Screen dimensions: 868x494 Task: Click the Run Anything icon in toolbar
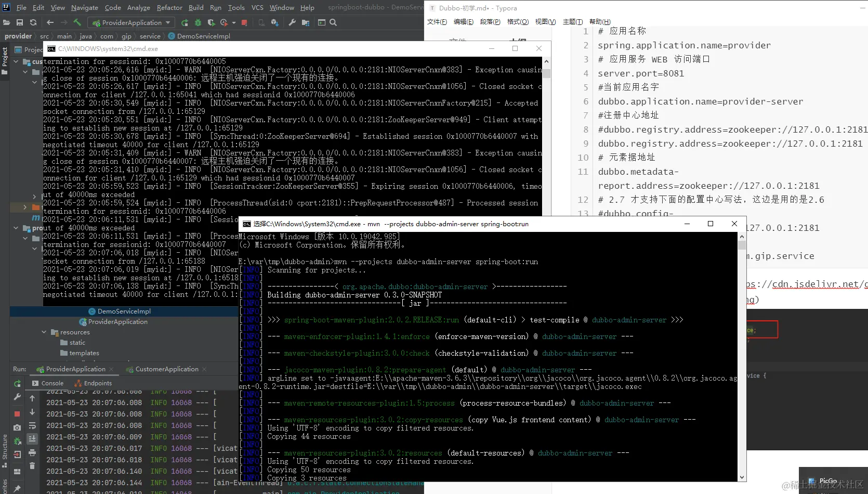322,22
